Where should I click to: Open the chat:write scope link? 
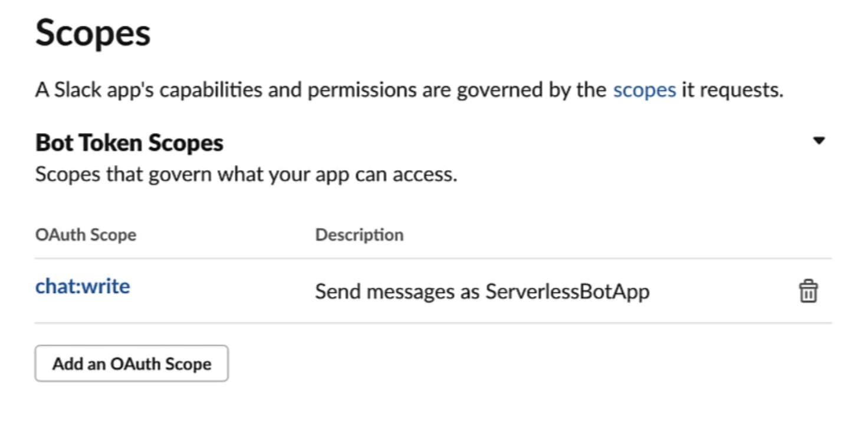[x=83, y=286]
